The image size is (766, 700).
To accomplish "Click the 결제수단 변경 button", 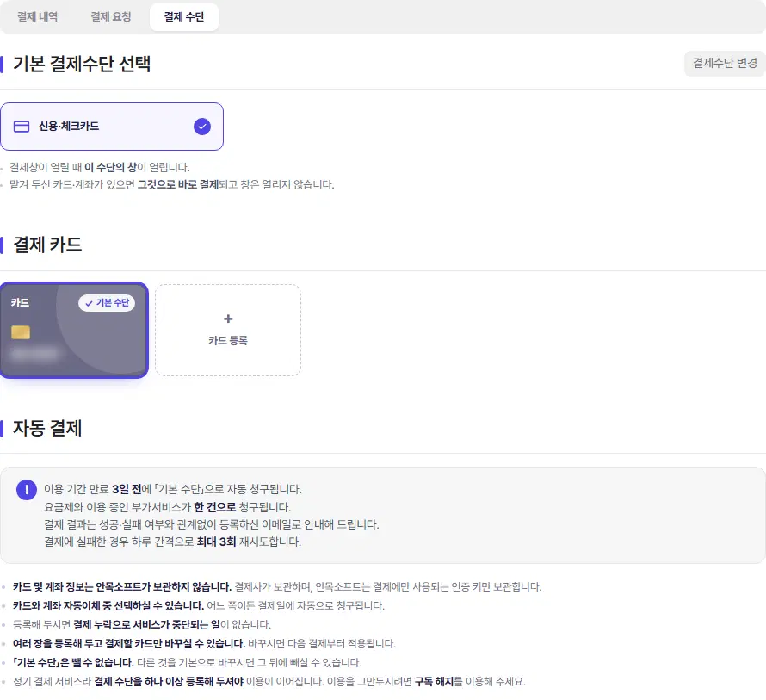I will point(725,63).
